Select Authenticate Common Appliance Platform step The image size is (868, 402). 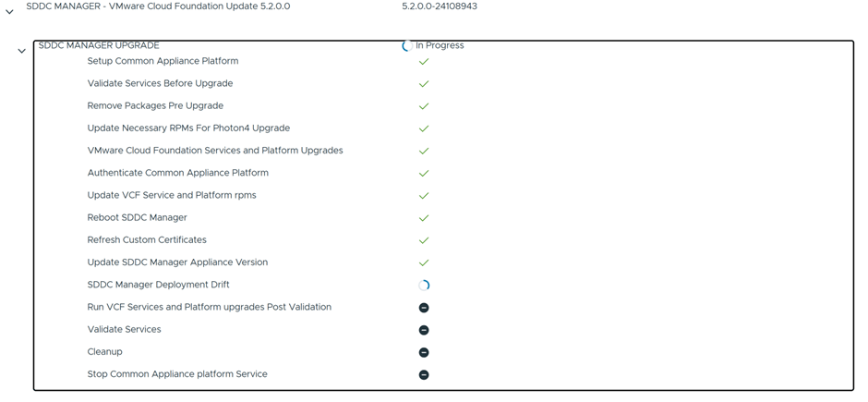[177, 173]
